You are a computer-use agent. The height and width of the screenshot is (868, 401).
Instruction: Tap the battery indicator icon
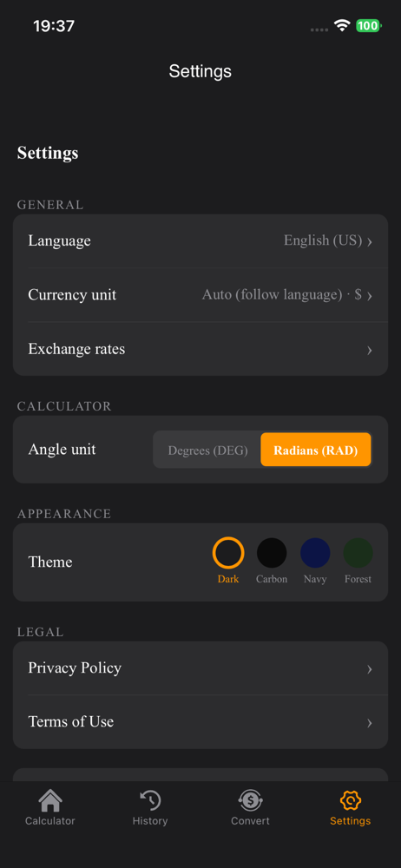coord(368,25)
